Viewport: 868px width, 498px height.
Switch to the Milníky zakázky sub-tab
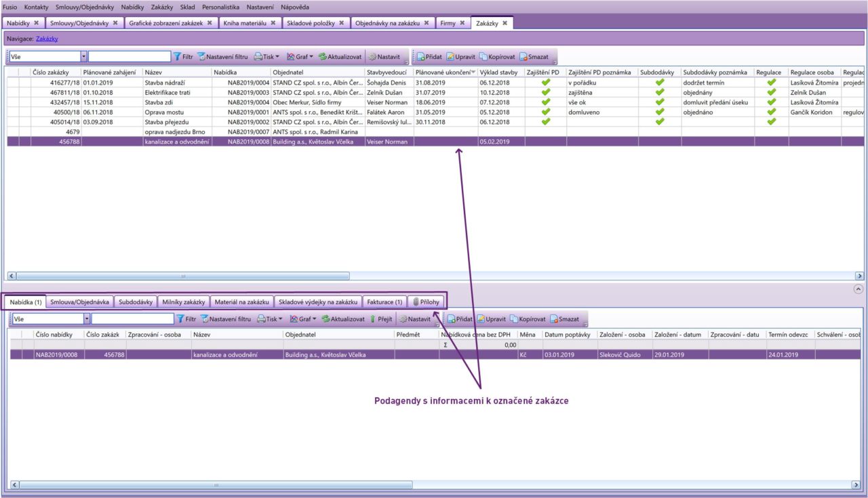pyautogui.click(x=184, y=302)
